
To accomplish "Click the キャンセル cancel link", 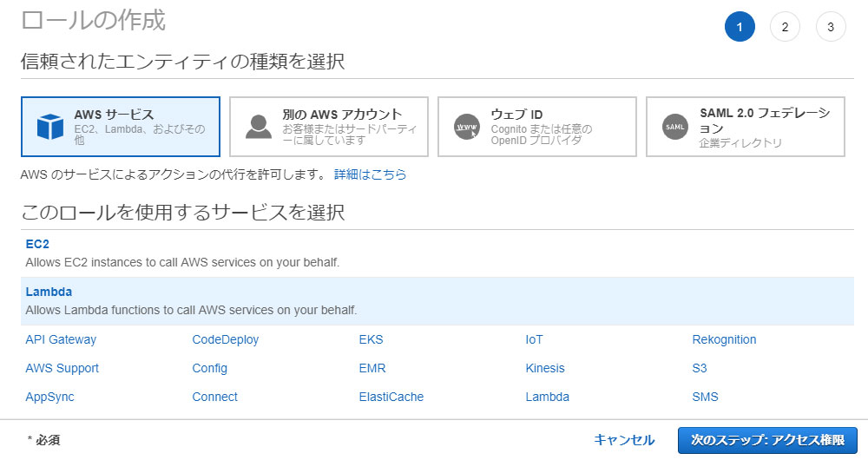I will tap(624, 440).
